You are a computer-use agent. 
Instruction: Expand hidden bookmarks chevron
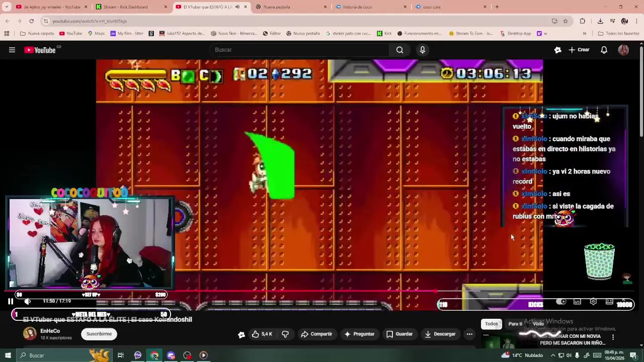[584, 34]
